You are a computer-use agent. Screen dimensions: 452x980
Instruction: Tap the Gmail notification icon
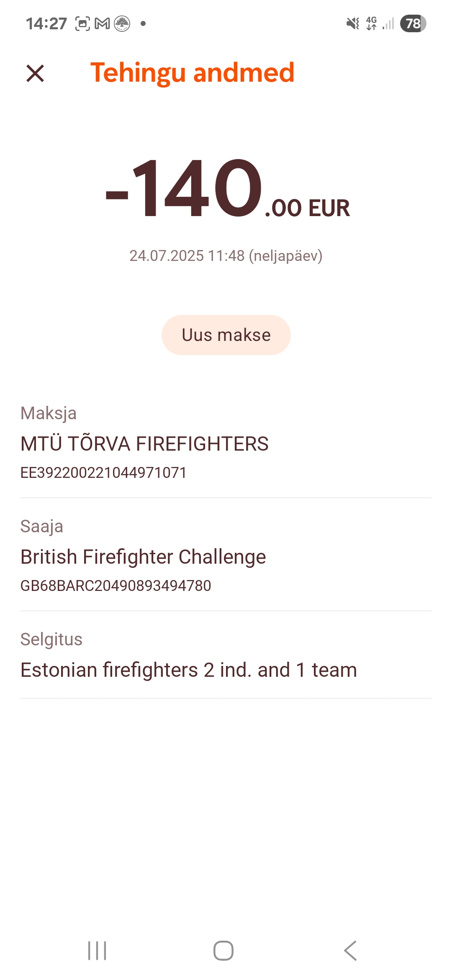tap(103, 24)
